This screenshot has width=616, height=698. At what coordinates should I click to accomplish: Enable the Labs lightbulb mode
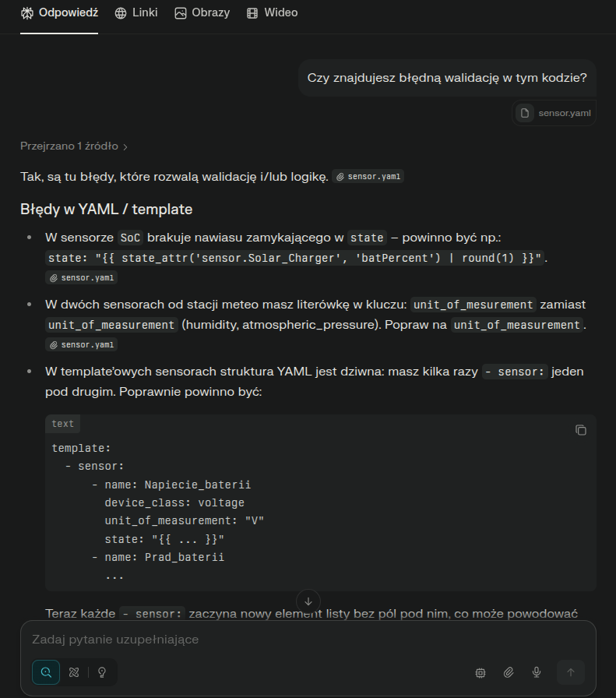[102, 672]
